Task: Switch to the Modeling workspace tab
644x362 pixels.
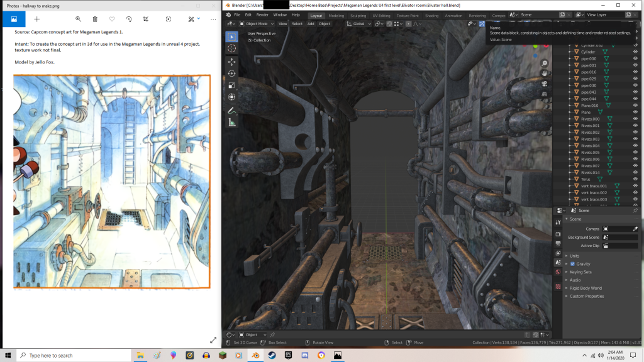Action: click(x=336, y=16)
